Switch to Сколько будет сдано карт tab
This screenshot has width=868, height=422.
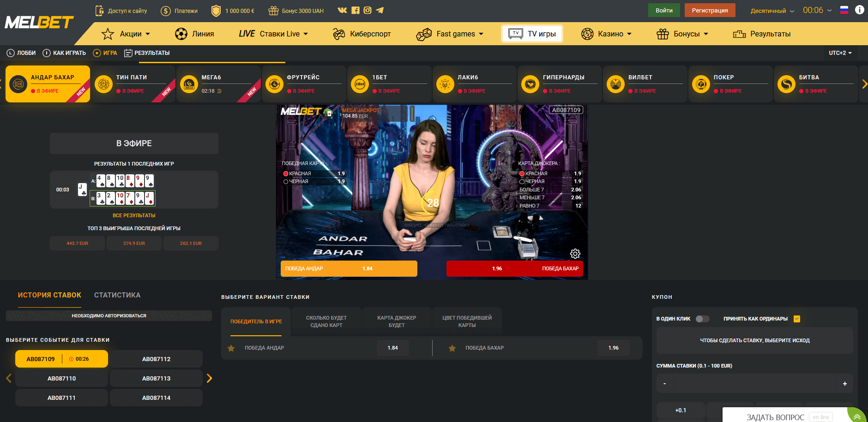pos(326,321)
